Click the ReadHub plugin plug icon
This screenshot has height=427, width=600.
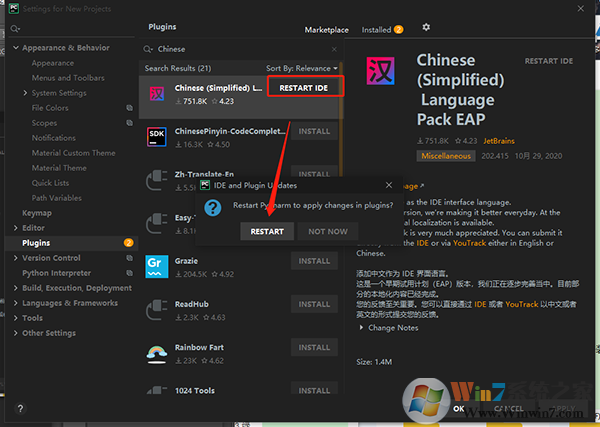(x=157, y=310)
